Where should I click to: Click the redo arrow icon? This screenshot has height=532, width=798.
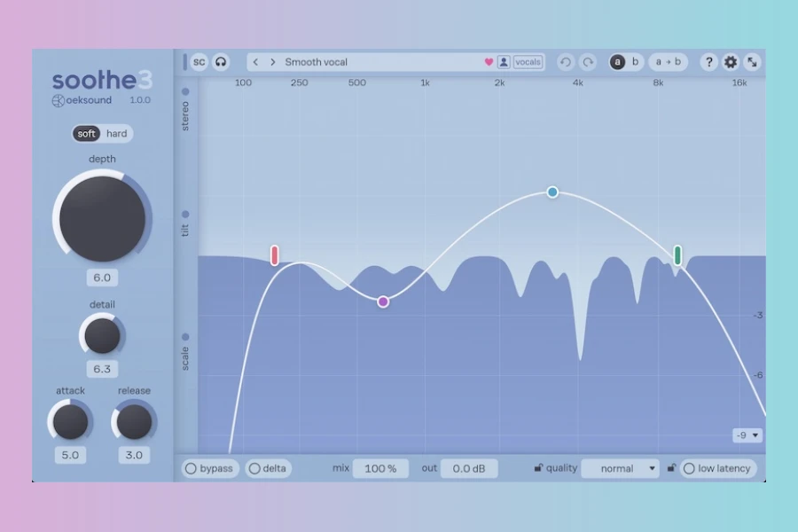pos(588,62)
